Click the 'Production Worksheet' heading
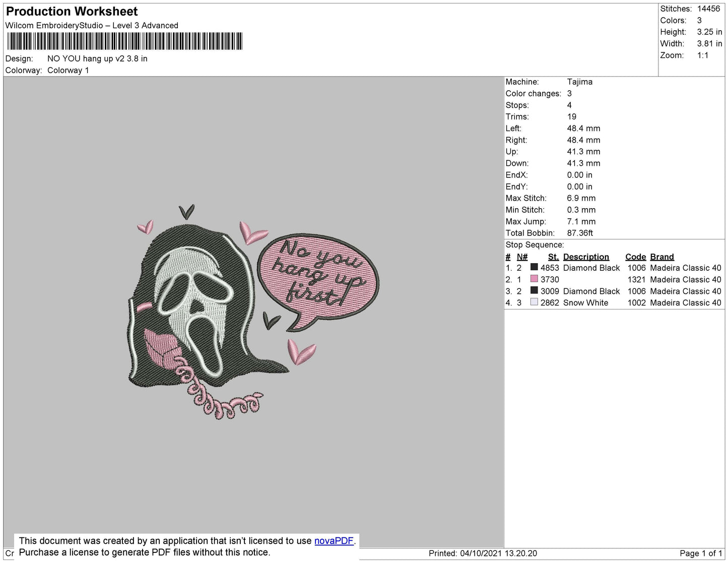The image size is (728, 563). click(x=72, y=12)
